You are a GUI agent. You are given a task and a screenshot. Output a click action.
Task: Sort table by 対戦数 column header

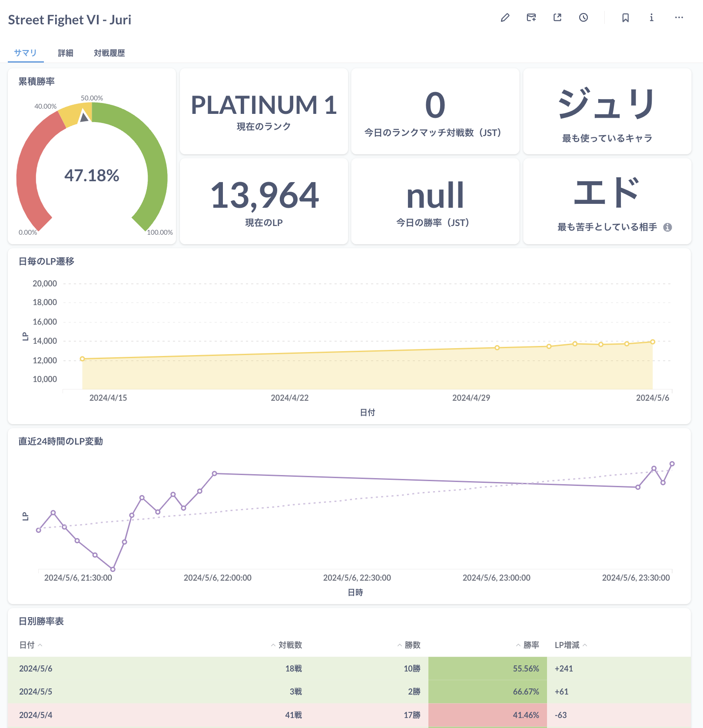[290, 645]
